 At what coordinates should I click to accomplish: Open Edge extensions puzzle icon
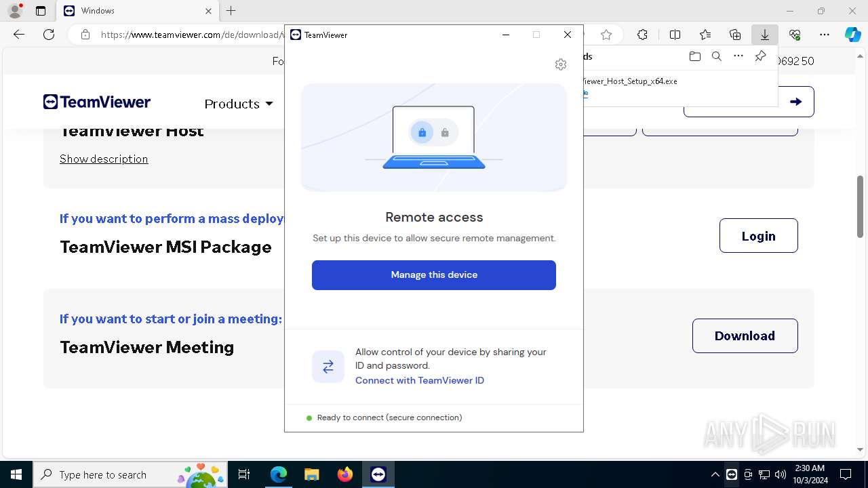click(x=642, y=35)
